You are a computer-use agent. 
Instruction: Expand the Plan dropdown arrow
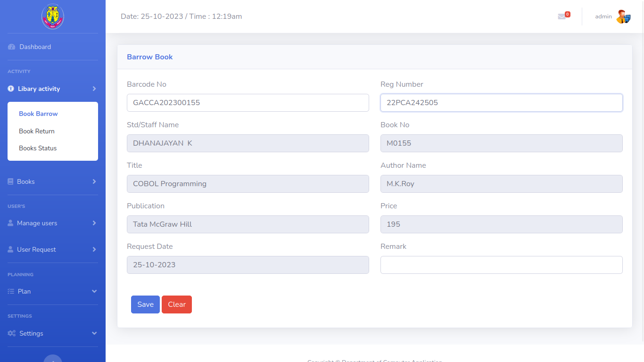(94, 291)
